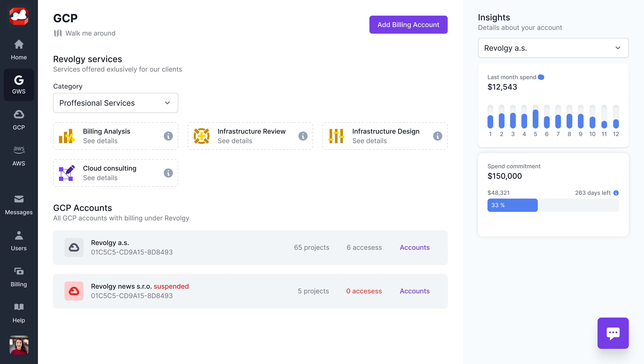Open the chat support widget
The image size is (644, 364).
point(613,333)
